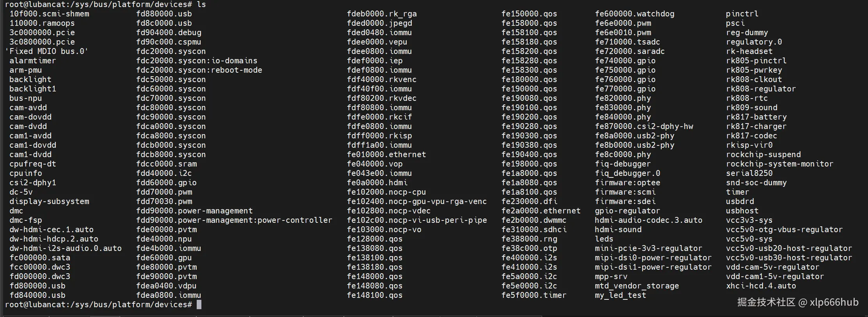
Task: Click the display-subsystem entry
Action: pos(49,201)
